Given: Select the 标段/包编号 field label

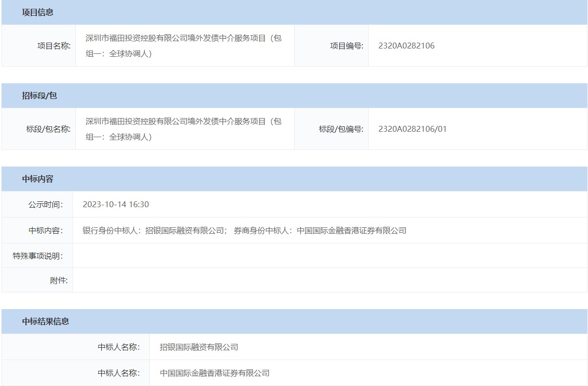Looking at the screenshot, I should 341,129.
